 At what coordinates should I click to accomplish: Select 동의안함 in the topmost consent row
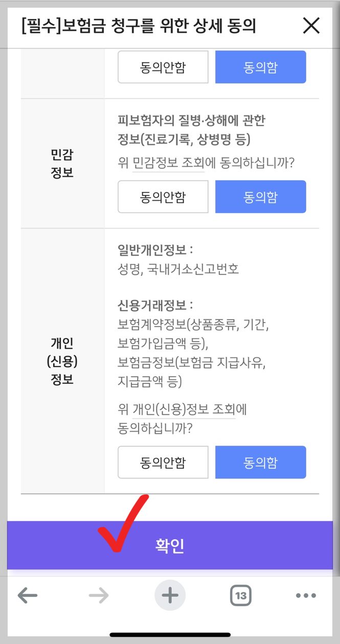[x=163, y=67]
